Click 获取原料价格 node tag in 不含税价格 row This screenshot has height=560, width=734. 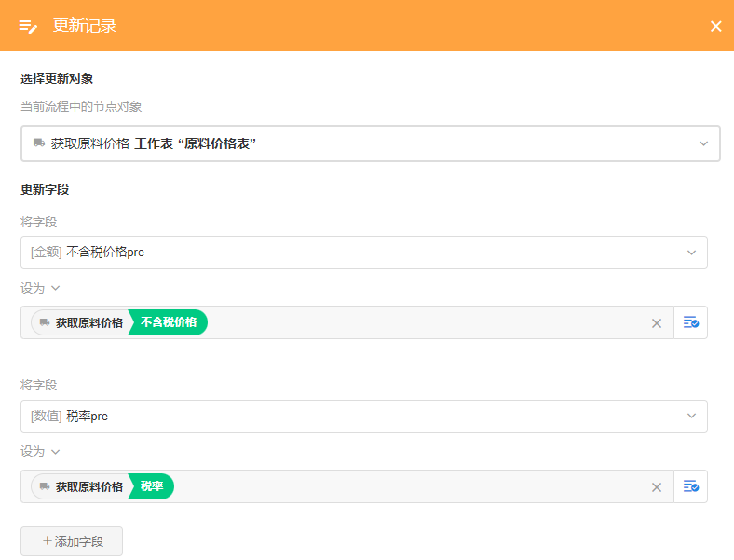pyautogui.click(x=81, y=322)
